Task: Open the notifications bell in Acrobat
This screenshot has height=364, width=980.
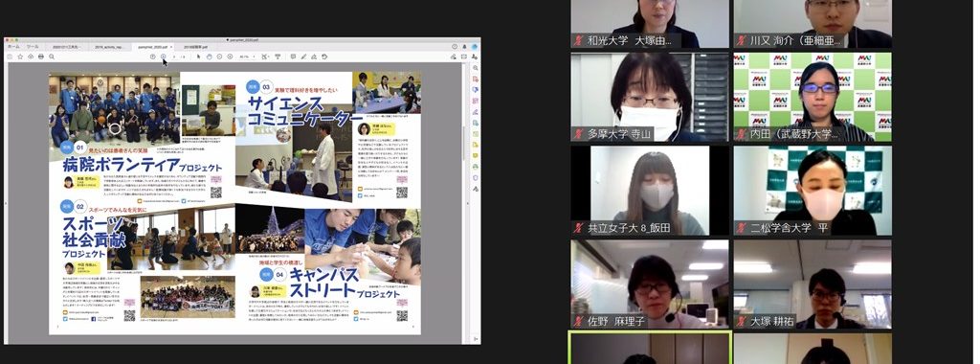Action: [x=464, y=47]
